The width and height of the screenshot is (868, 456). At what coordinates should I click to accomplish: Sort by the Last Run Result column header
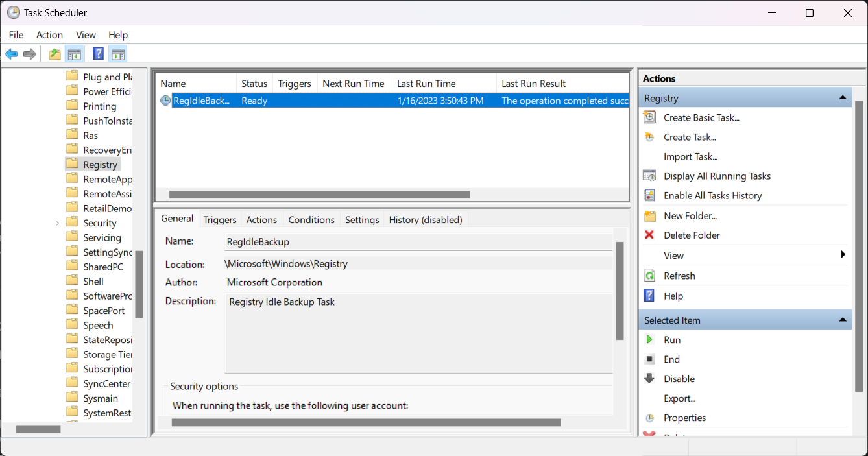point(562,84)
